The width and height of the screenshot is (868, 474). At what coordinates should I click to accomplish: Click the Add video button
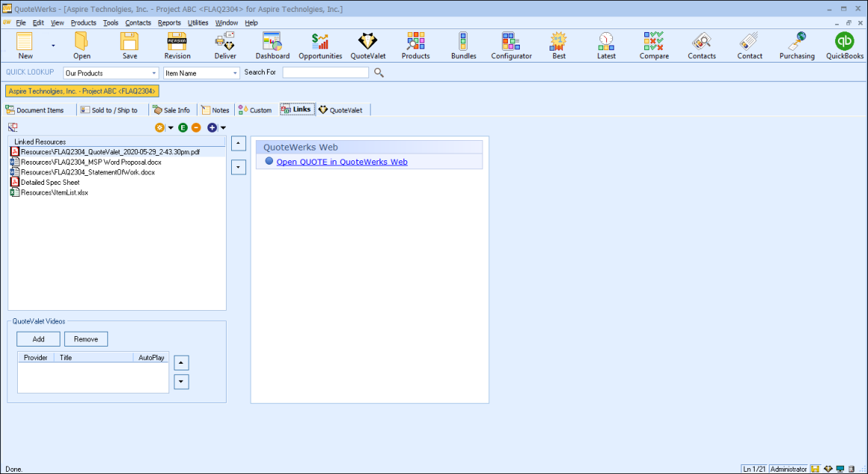38,339
